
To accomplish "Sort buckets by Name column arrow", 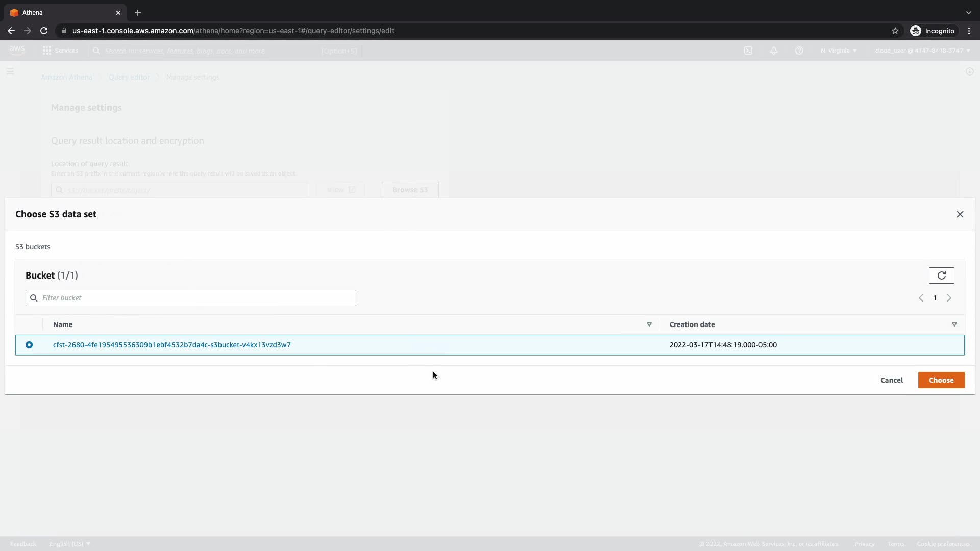I will pyautogui.click(x=649, y=324).
